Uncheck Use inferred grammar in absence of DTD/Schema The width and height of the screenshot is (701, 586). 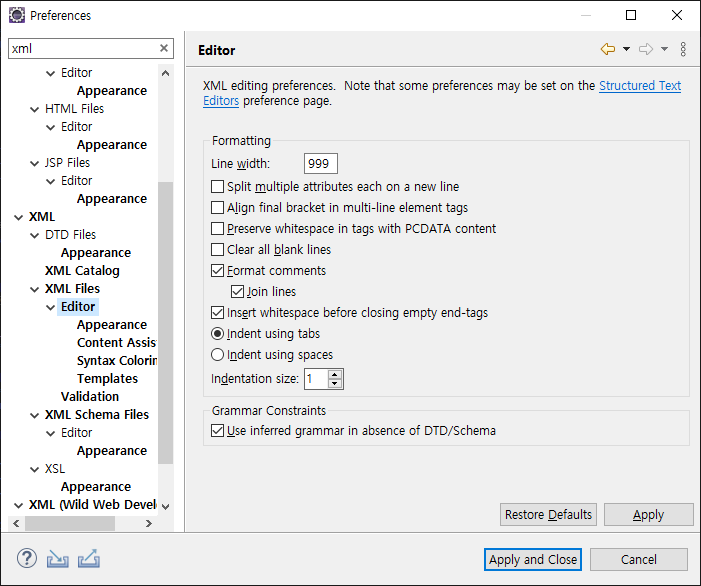217,430
